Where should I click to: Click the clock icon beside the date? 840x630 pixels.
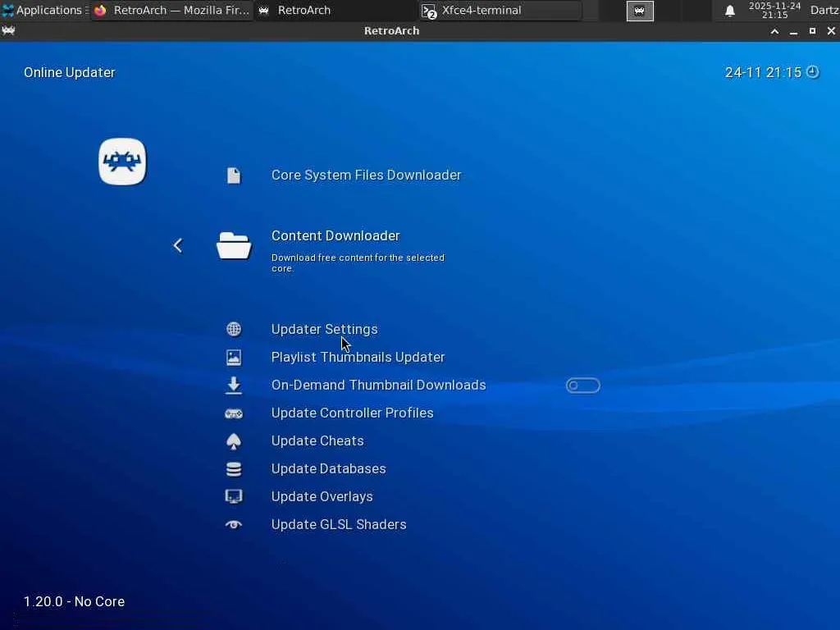tap(813, 72)
